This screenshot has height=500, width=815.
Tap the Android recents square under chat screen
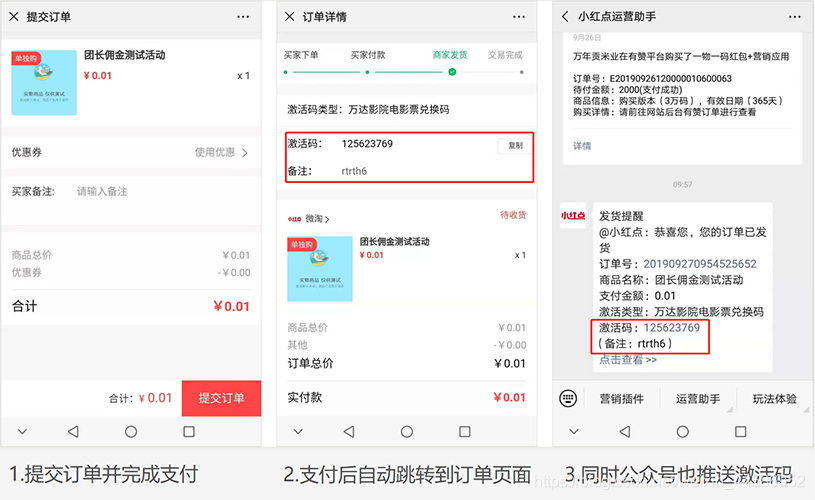tap(741, 431)
